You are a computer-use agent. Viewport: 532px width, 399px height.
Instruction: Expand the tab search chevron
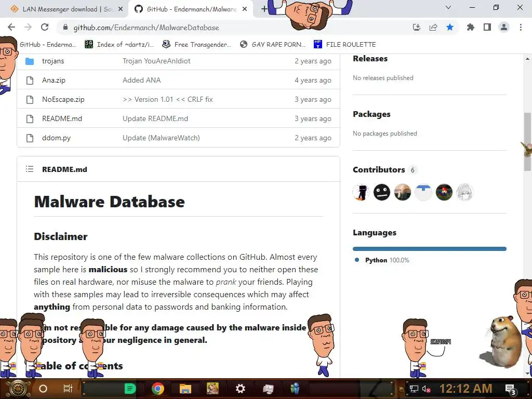pos(448,7)
